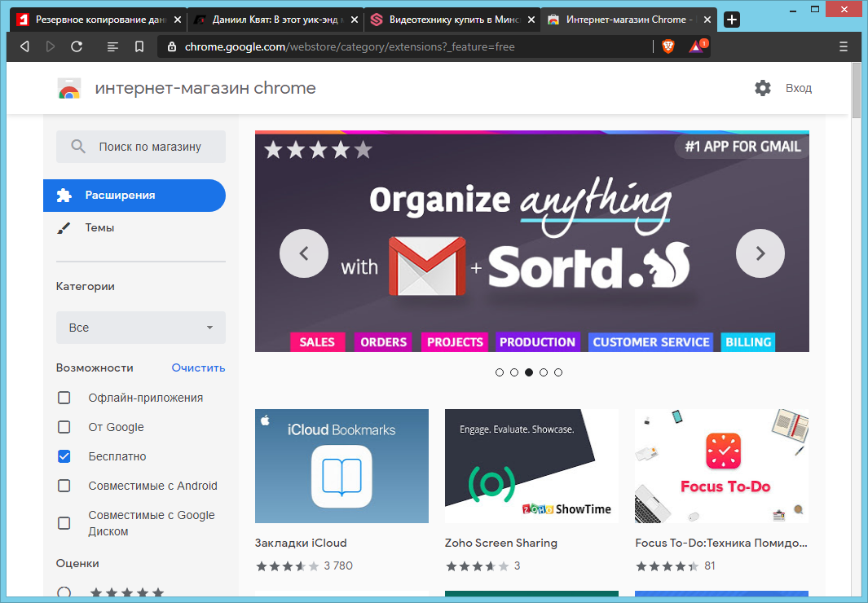Show previous banner slide arrow
Screen dimensions: 868x603
coord(304,253)
